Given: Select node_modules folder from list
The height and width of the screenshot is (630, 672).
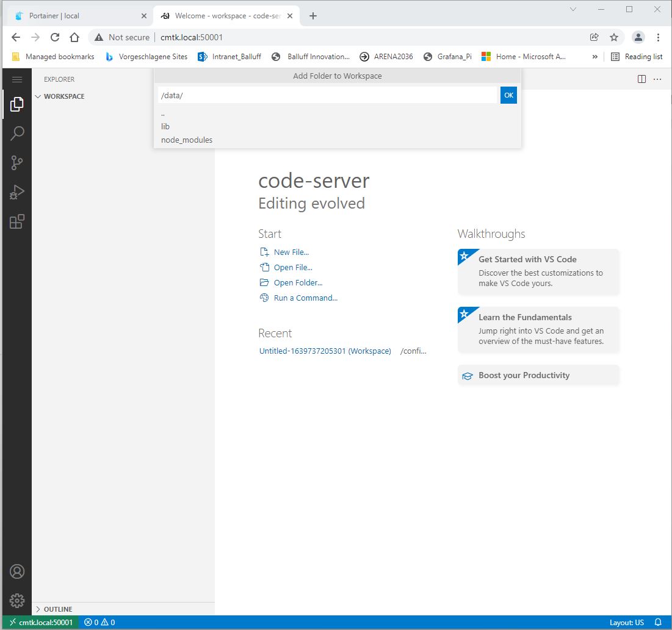Looking at the screenshot, I should point(187,140).
